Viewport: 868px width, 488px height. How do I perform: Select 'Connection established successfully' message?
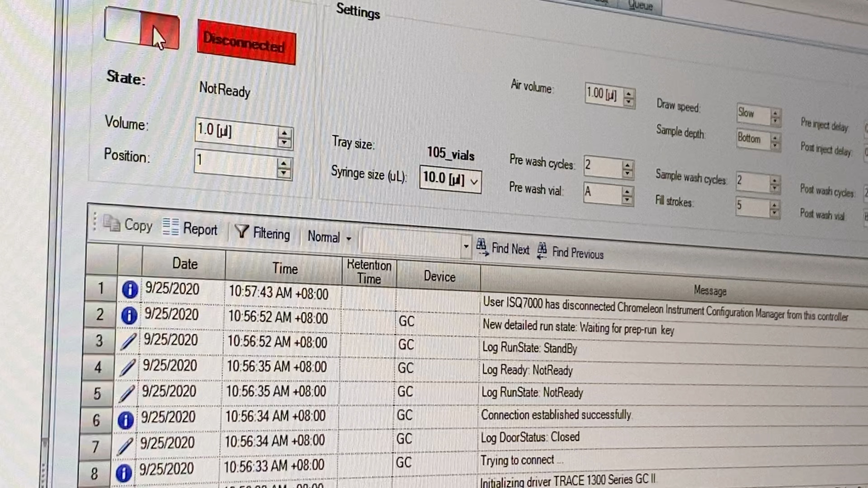556,414
